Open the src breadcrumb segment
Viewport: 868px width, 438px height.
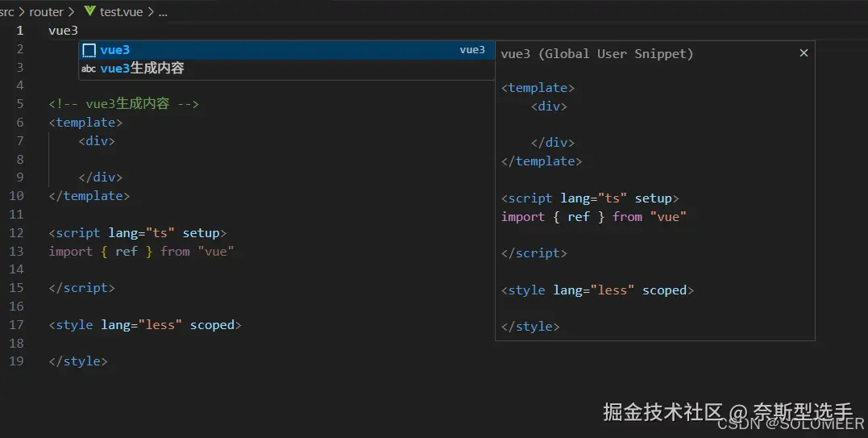pyautogui.click(x=6, y=11)
